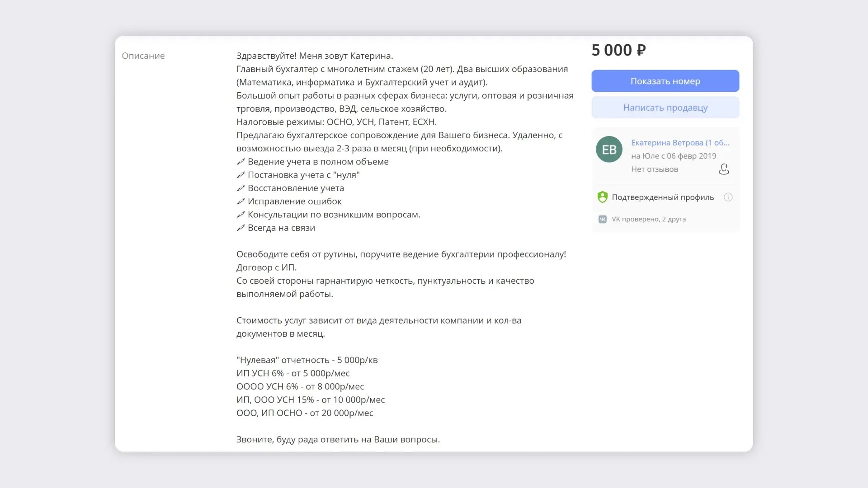The width and height of the screenshot is (868, 488).
Task: Click pencil icon beside Ведение учета
Action: [x=241, y=161]
